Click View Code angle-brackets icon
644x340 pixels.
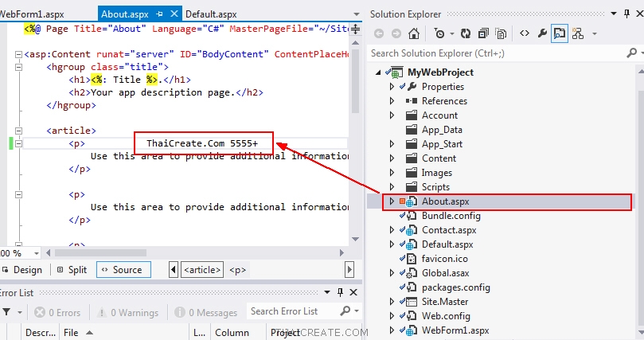(x=525, y=33)
